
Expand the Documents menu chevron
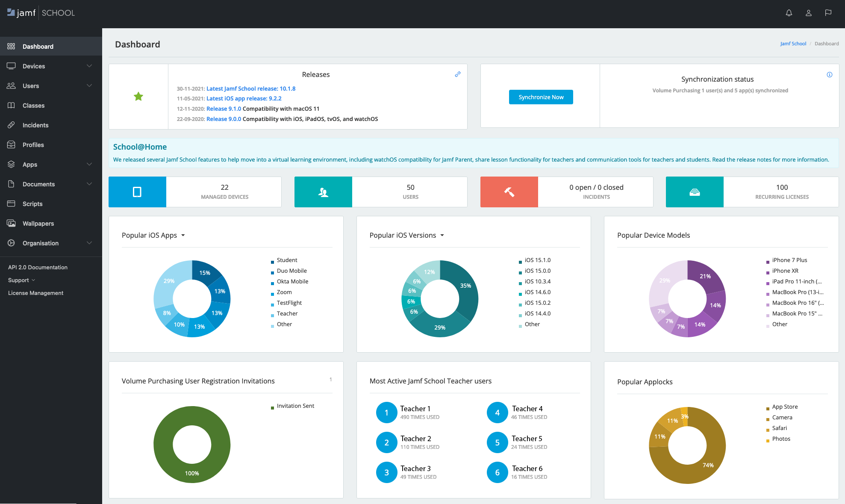click(x=89, y=184)
